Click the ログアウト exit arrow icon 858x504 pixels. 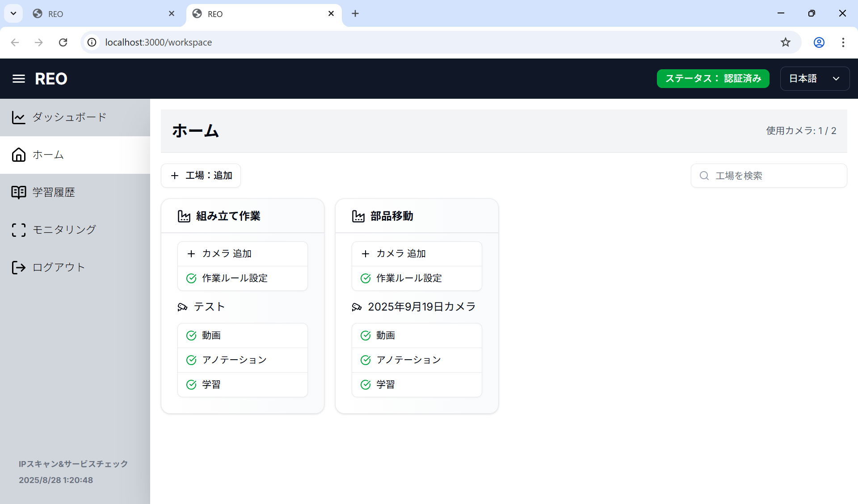click(18, 267)
